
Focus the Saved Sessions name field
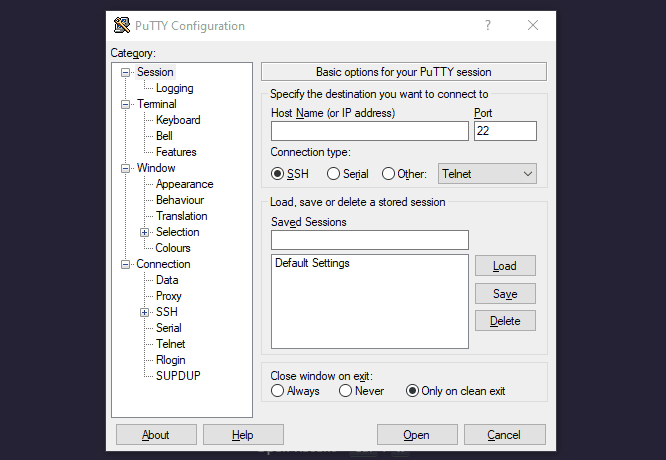(x=370, y=240)
